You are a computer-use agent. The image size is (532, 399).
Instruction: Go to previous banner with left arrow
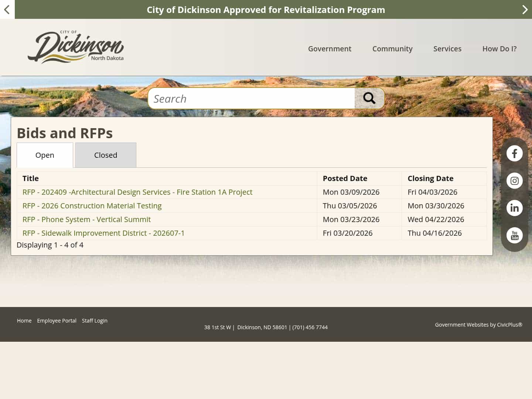[x=7, y=10]
